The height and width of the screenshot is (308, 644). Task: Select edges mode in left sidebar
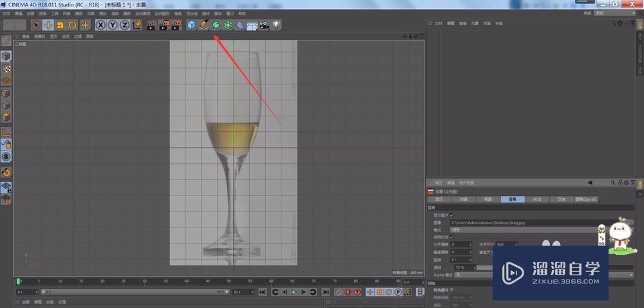click(x=6, y=105)
